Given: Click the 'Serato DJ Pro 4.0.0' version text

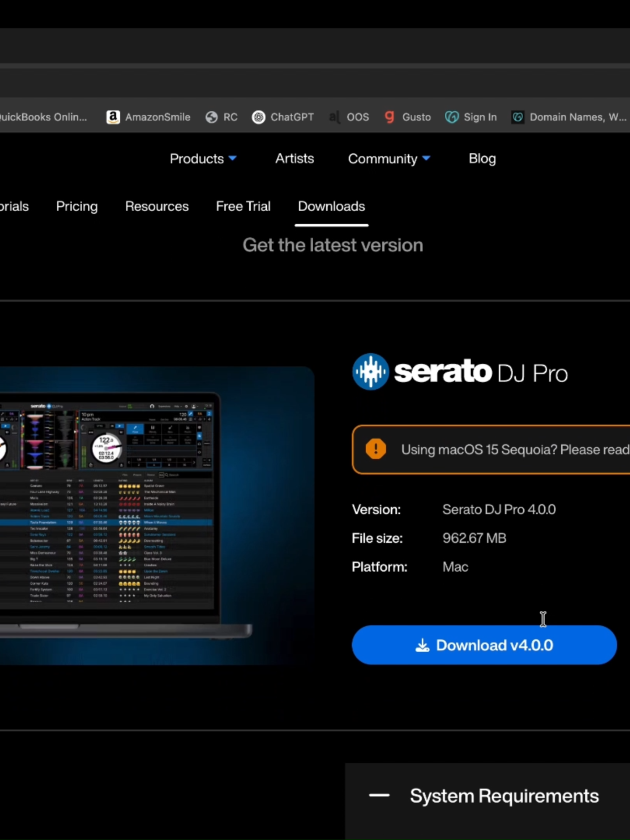Looking at the screenshot, I should pyautogui.click(x=499, y=509).
